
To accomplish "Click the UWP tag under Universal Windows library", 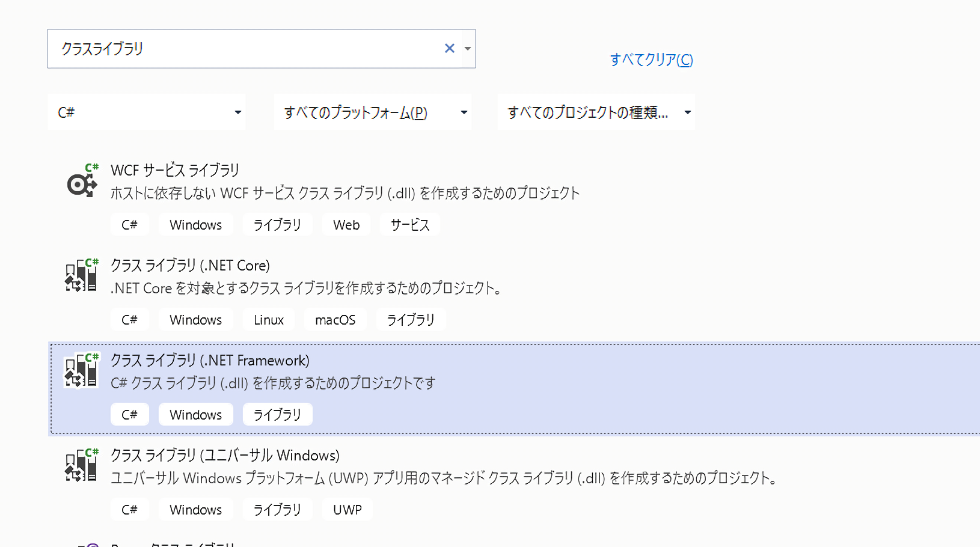I will click(x=348, y=510).
